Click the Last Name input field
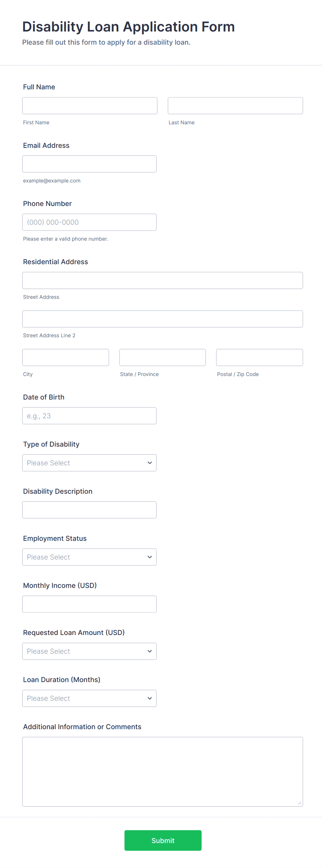The height and width of the screenshot is (868, 322). pos(235,106)
